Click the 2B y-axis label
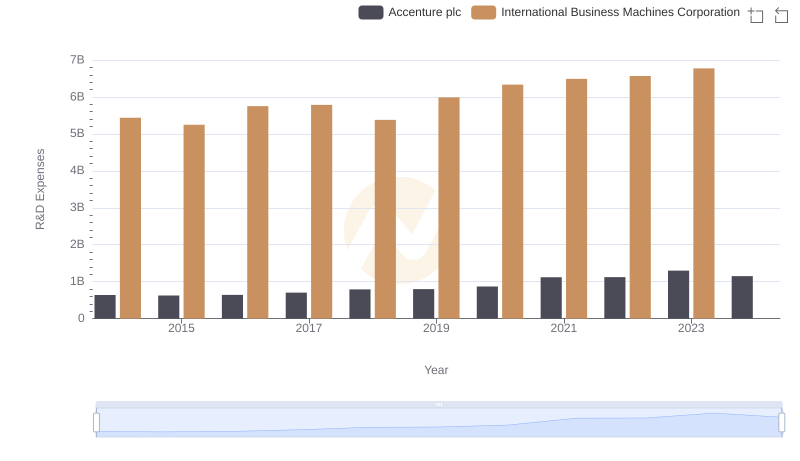The width and height of the screenshot is (800, 461). tap(77, 244)
